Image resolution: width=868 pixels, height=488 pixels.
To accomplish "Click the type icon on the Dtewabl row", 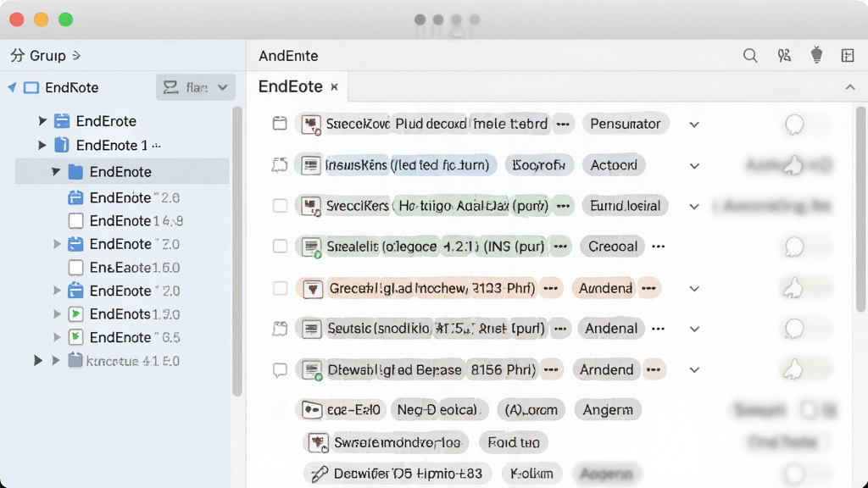I will click(x=311, y=369).
